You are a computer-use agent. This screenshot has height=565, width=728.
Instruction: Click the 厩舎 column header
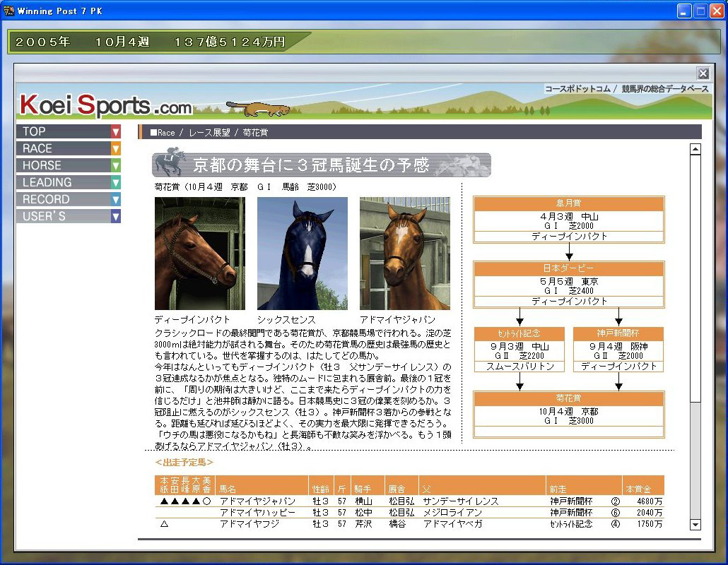[x=401, y=485]
